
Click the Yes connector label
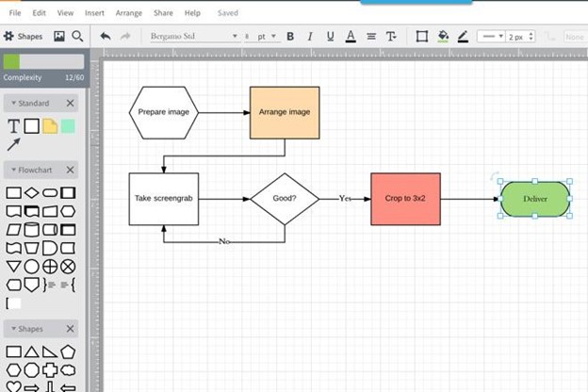345,199
